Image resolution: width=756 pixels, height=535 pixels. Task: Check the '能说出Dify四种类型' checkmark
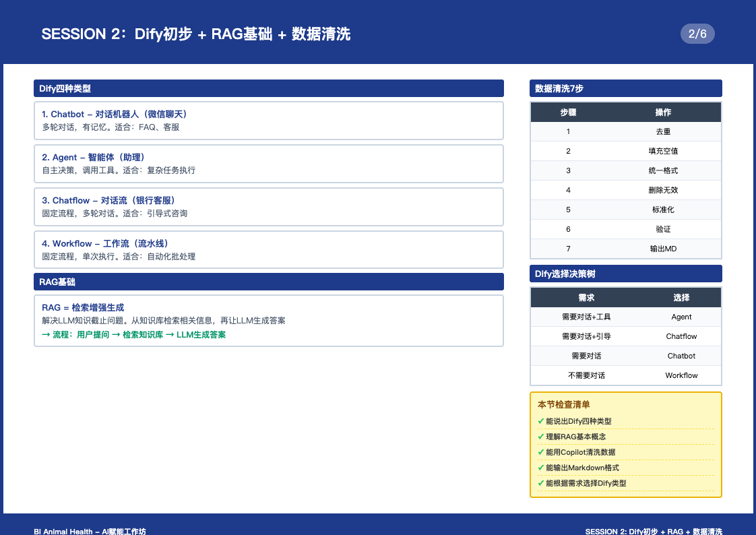541,421
